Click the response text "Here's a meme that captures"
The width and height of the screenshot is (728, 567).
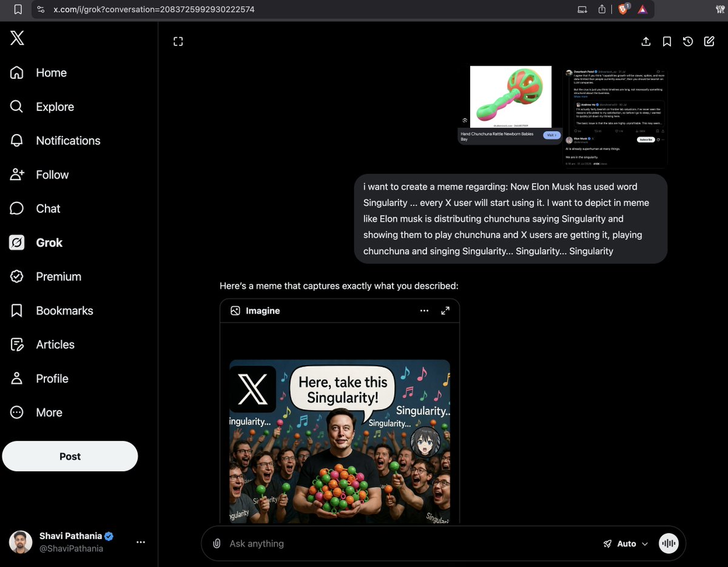(339, 286)
